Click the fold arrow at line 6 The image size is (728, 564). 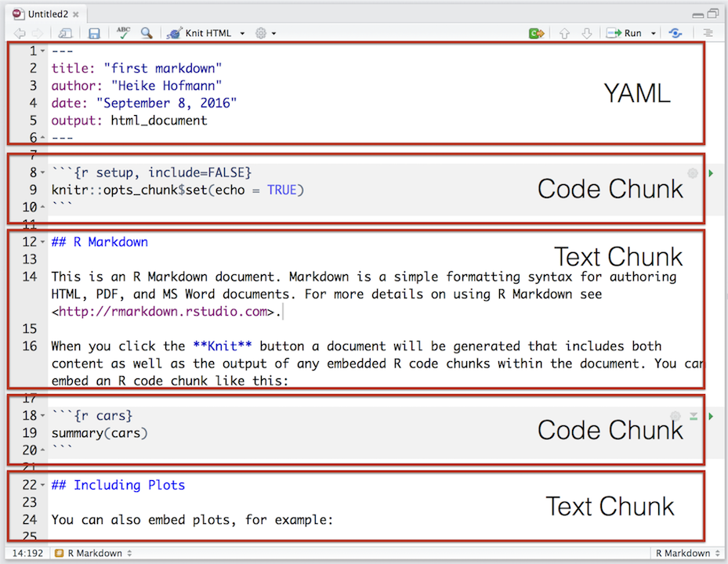43,137
